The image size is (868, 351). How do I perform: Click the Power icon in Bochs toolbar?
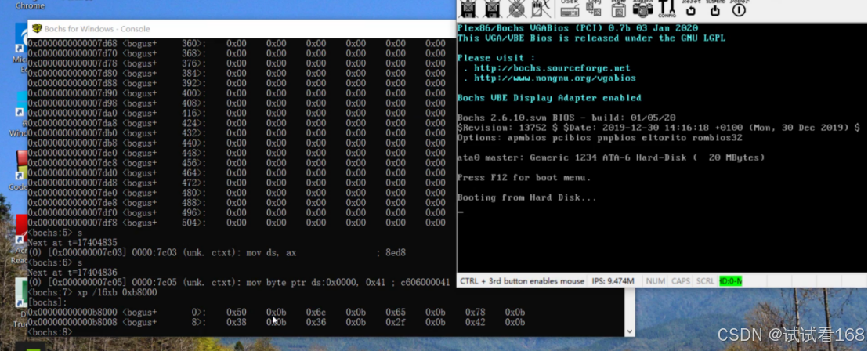point(739,8)
